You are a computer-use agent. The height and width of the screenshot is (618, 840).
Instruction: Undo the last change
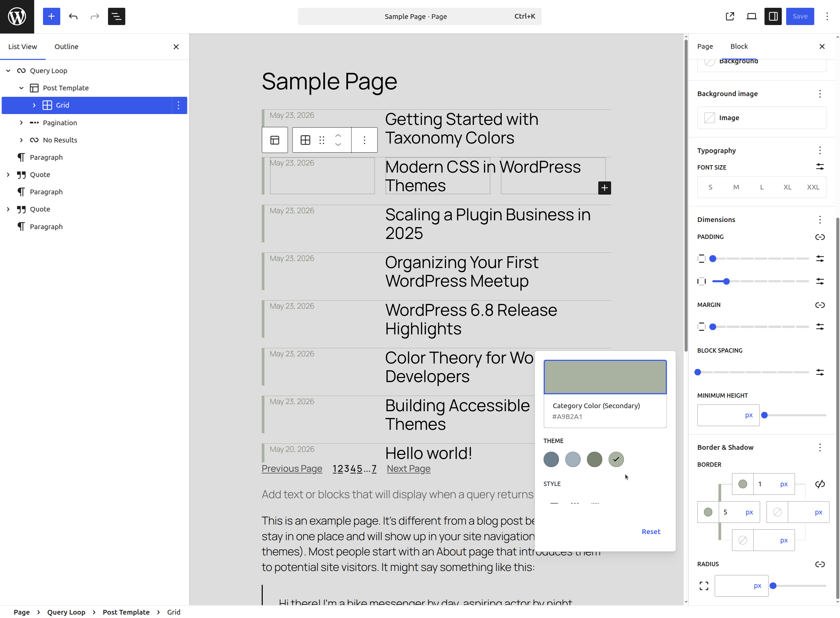coord(73,17)
